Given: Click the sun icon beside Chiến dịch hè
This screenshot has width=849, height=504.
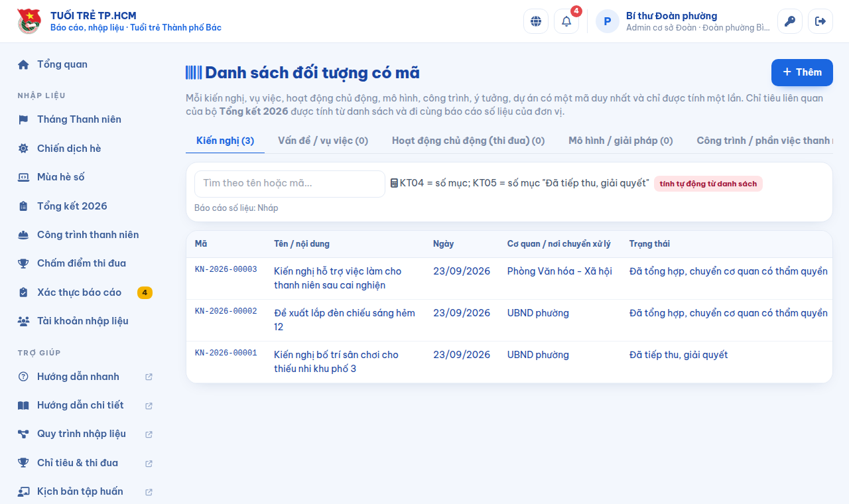Looking at the screenshot, I should point(23,149).
